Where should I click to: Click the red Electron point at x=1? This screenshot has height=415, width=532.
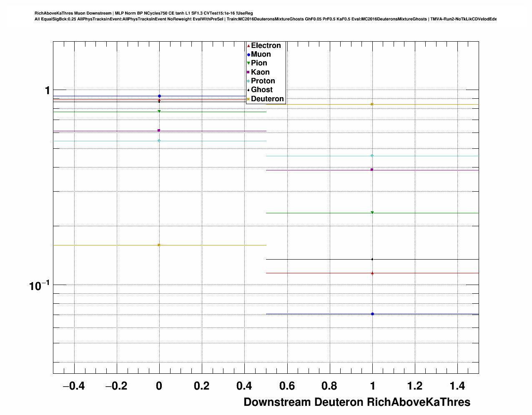372,273
